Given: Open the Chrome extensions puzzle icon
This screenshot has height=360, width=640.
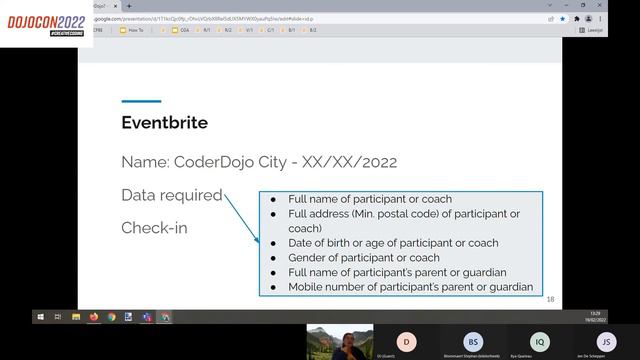Looking at the screenshot, I should pyautogui.click(x=577, y=19).
